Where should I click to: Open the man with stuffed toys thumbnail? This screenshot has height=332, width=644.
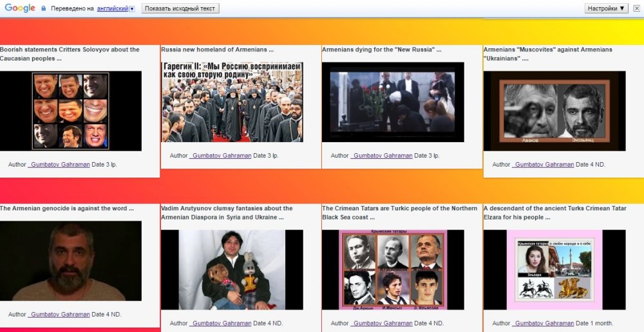tap(232, 270)
